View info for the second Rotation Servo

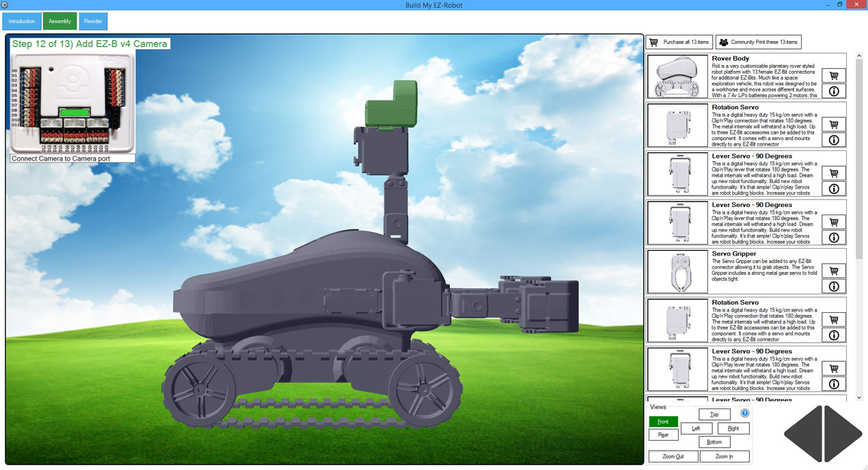834,335
